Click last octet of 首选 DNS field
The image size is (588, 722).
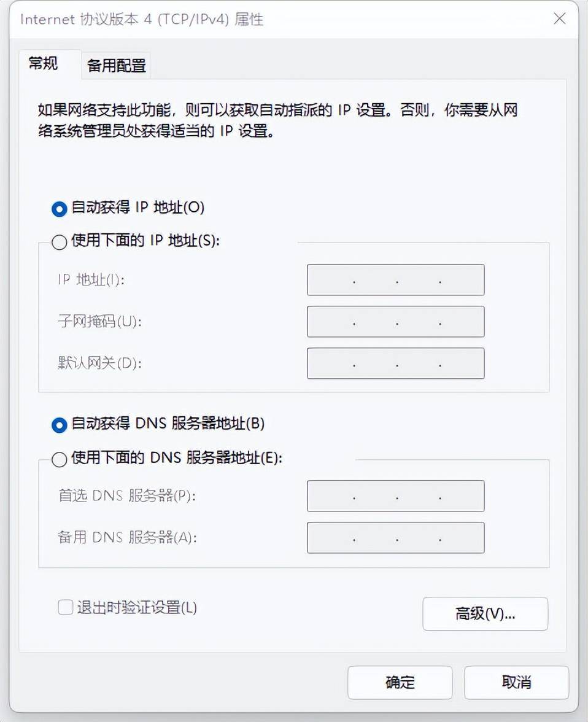tap(462, 496)
